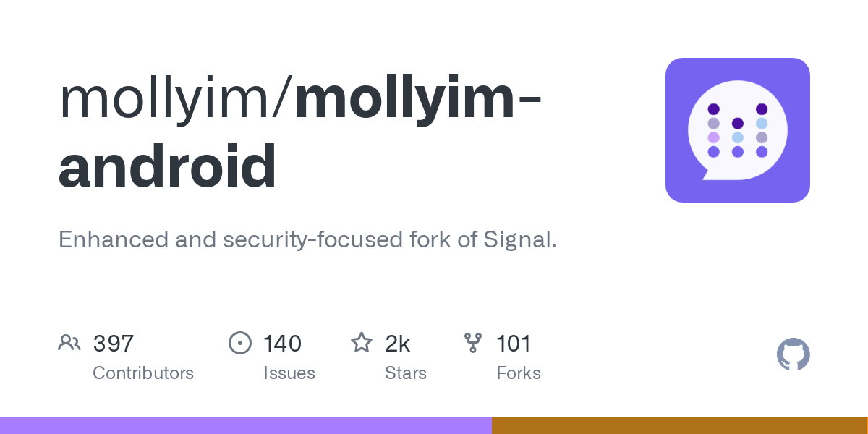
Task: Click the Issues label
Action: pos(289,373)
